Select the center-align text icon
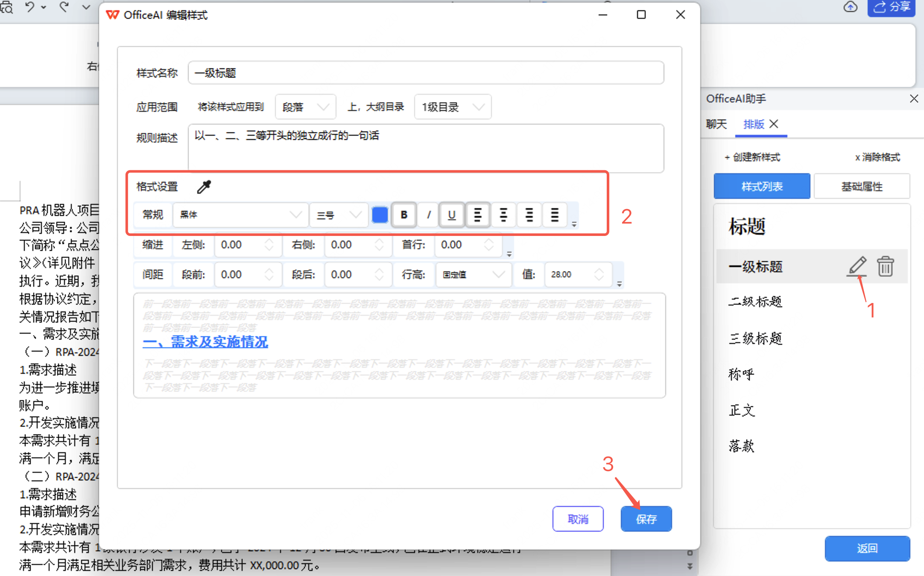 click(503, 215)
